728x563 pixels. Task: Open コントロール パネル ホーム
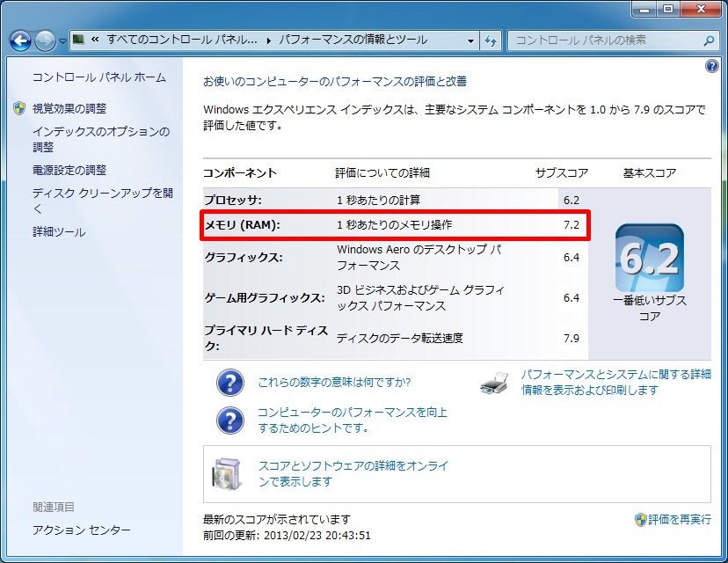coord(98,77)
